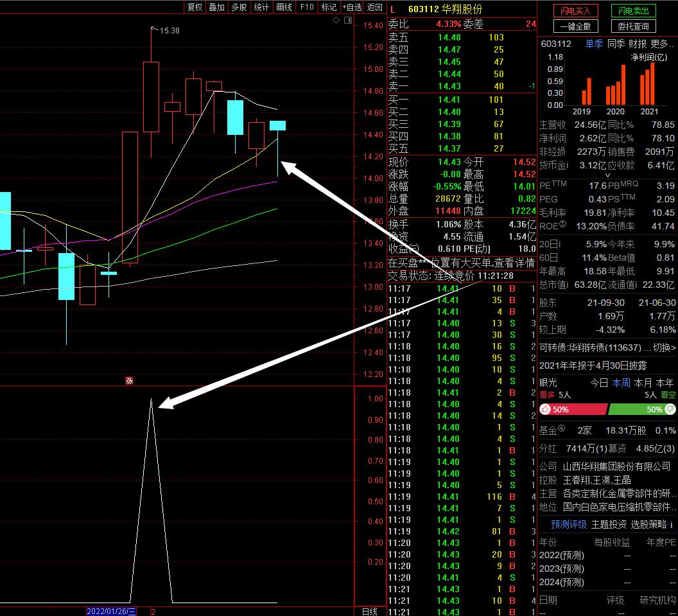Switch to the 同季 tab
678x616 pixels.
[x=616, y=44]
